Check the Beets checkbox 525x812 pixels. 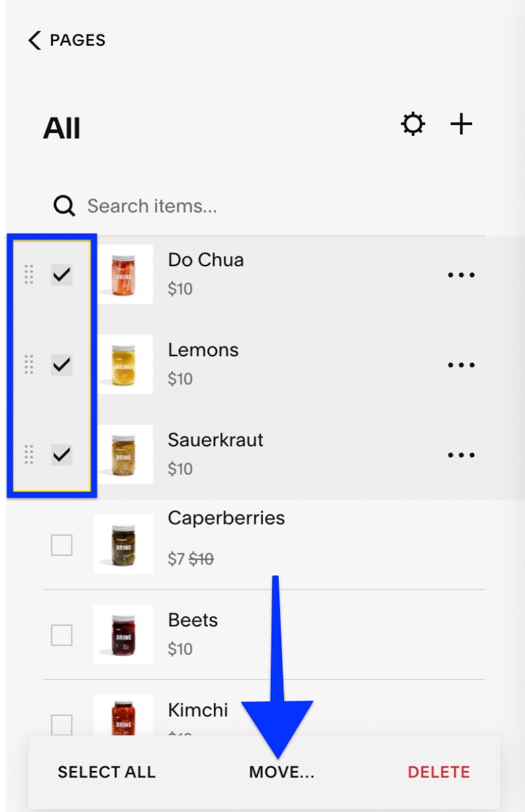62,635
